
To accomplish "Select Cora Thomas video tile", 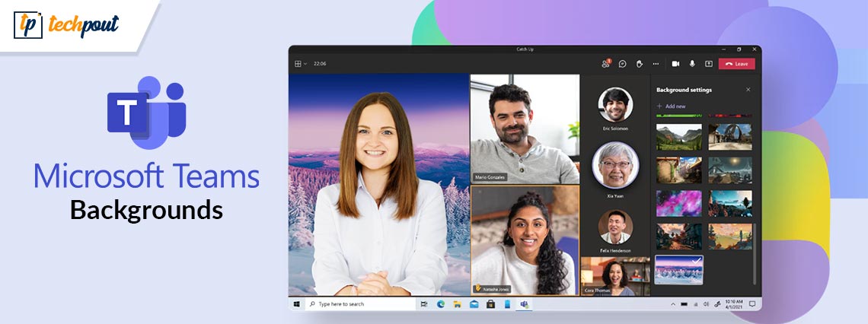I will (615, 276).
